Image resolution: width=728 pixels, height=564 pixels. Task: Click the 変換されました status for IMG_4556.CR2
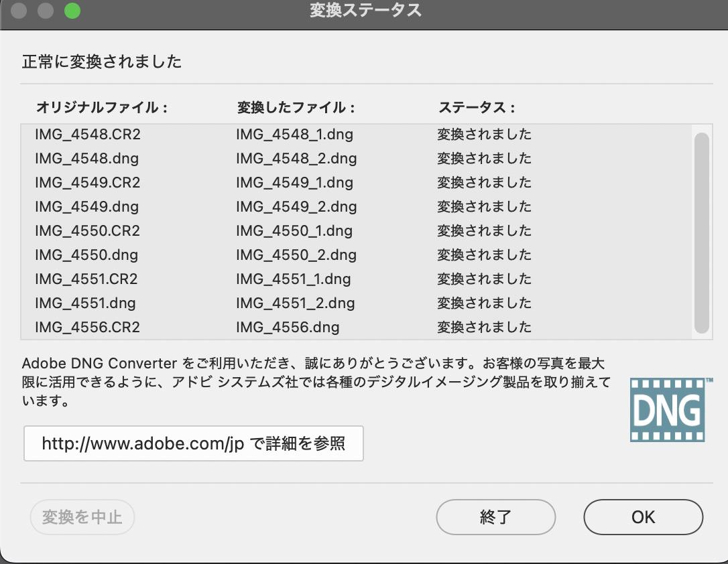click(484, 328)
